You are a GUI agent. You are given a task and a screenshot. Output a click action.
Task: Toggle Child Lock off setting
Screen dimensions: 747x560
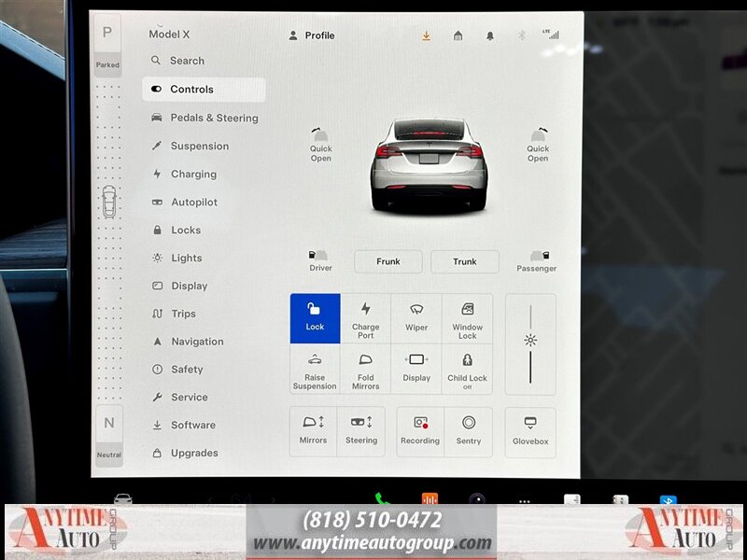(468, 370)
